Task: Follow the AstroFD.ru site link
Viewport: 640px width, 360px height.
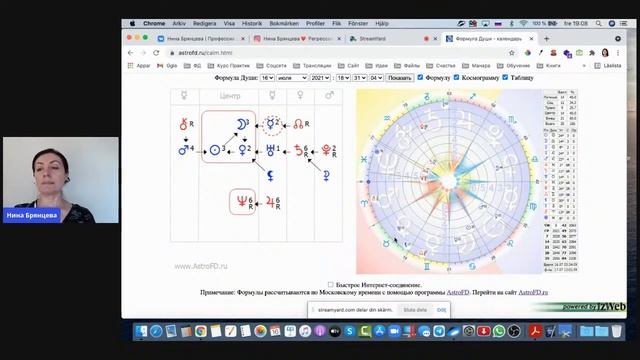Action: coord(533,293)
